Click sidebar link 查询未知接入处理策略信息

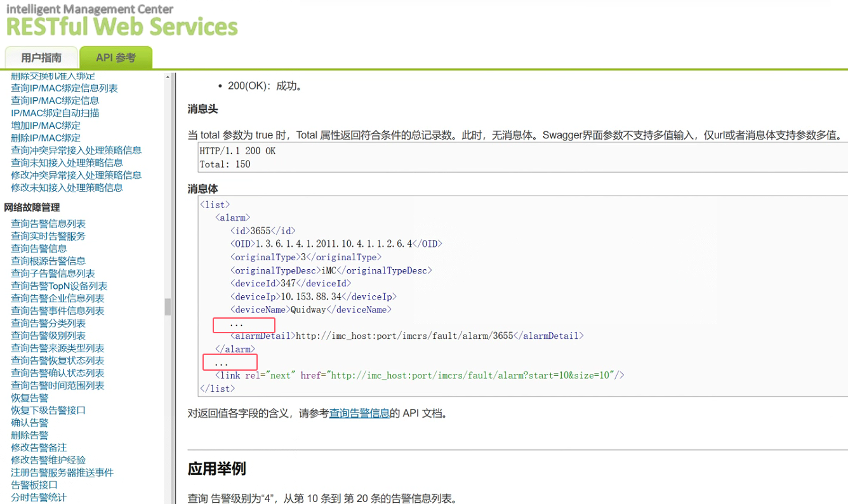tap(67, 162)
